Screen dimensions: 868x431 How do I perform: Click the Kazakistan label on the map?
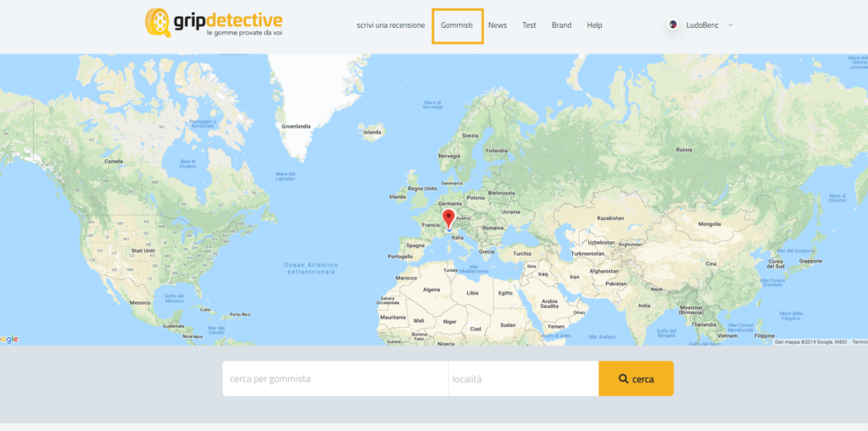click(x=610, y=218)
